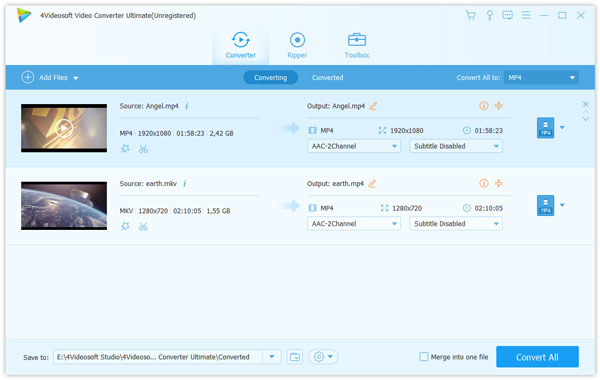600x380 pixels.
Task: Show the Converted list tab
Action: pos(327,78)
